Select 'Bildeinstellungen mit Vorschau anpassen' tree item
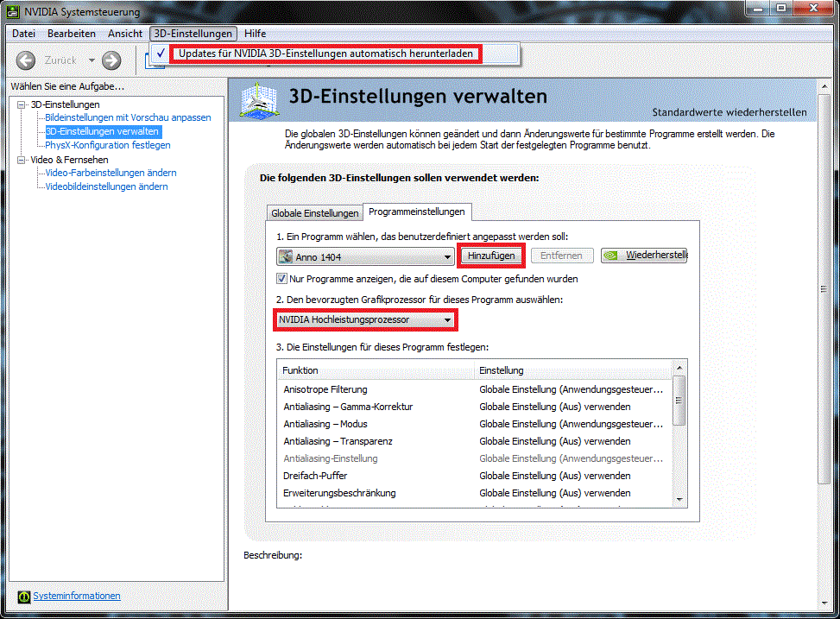Screen dimensions: 840x619 pyautogui.click(x=128, y=117)
